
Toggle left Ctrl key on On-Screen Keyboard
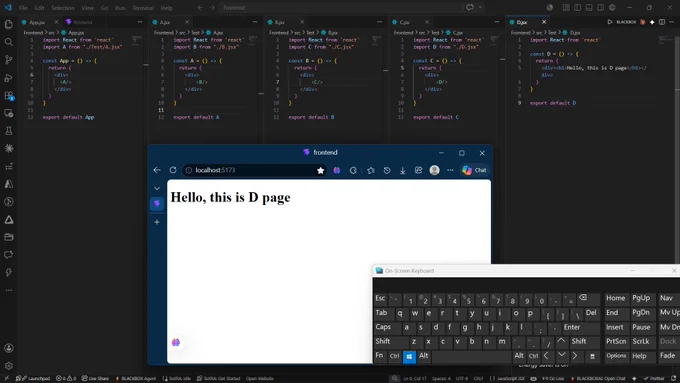[394, 356]
